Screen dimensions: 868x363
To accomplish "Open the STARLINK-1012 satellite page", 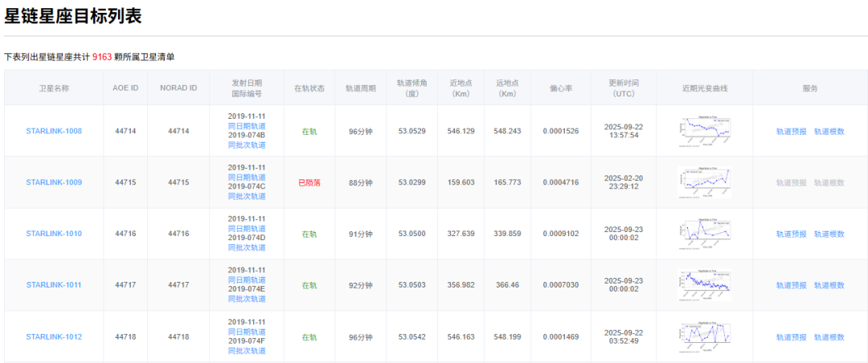I will pos(54,336).
